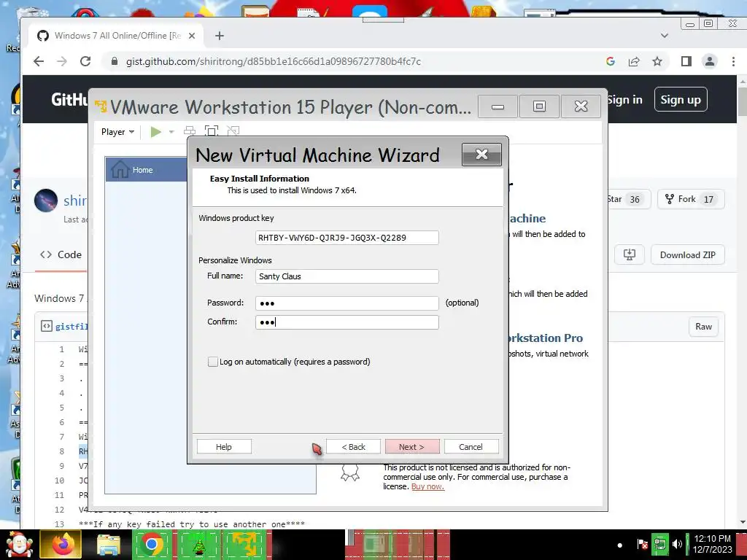The height and width of the screenshot is (560, 747).
Task: Click line number 13 in the gist
Action: [x=59, y=524]
